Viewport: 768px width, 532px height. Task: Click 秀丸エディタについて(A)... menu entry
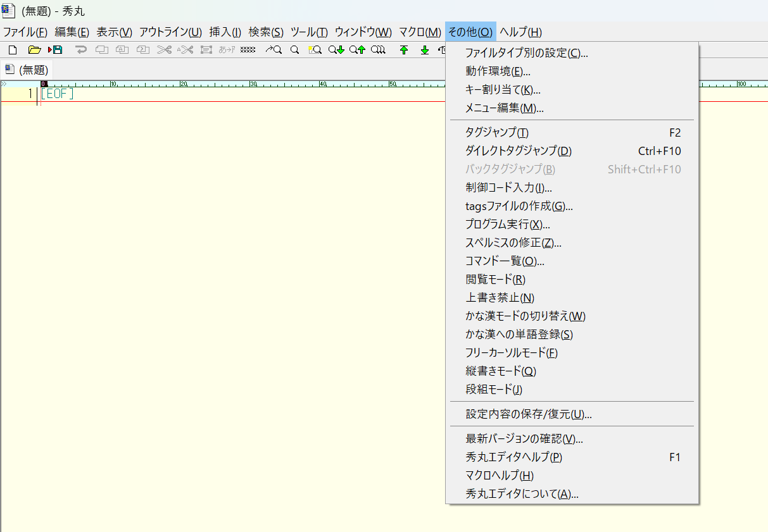click(522, 494)
